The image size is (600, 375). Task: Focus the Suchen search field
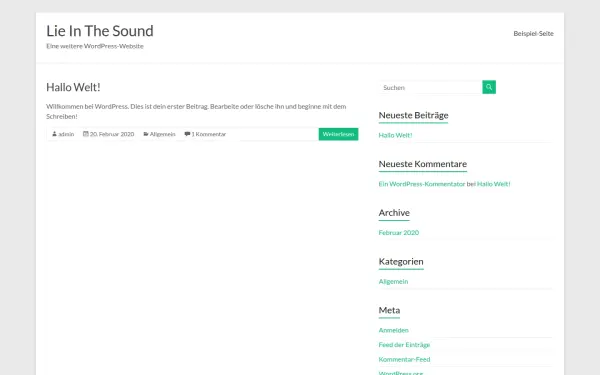click(430, 87)
